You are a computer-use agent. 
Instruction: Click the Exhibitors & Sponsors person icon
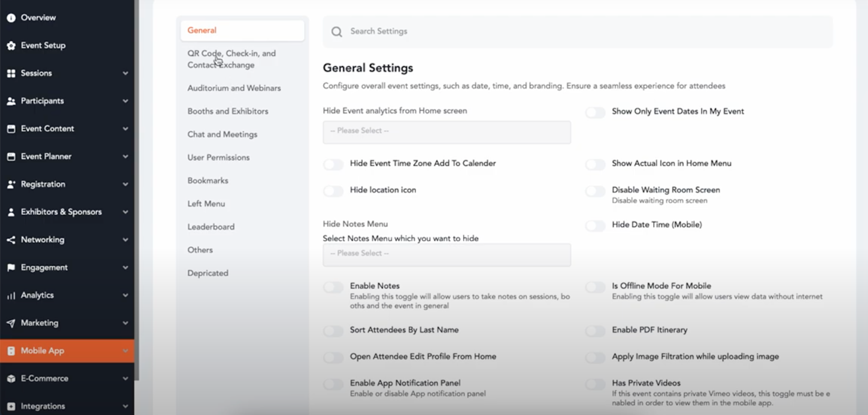click(x=11, y=212)
